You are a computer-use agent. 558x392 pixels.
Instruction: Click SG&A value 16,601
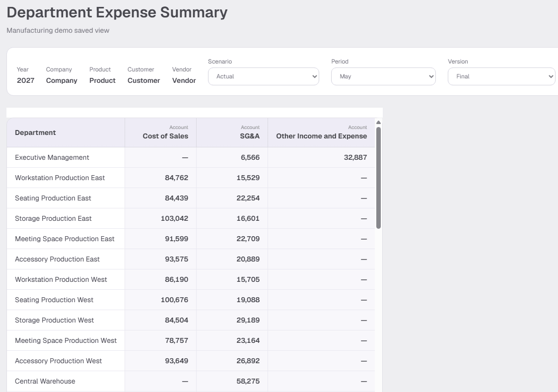[248, 218]
